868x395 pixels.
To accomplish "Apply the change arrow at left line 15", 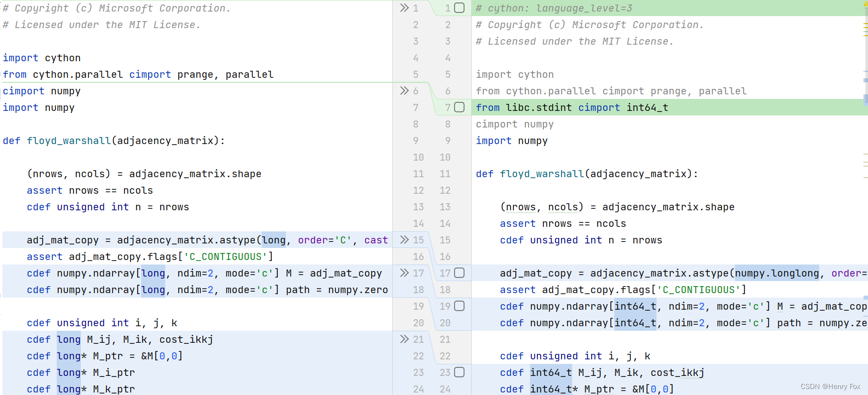I will pos(404,239).
